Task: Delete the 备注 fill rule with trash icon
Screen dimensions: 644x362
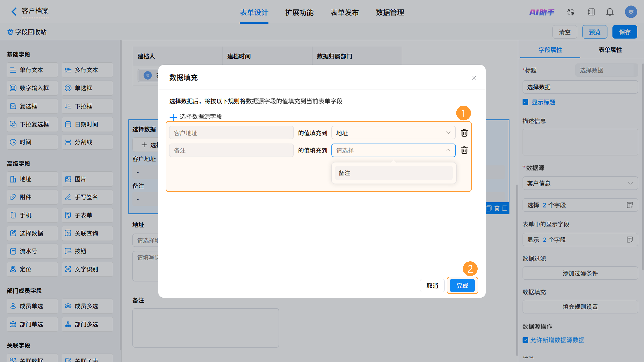Action: [x=464, y=150]
